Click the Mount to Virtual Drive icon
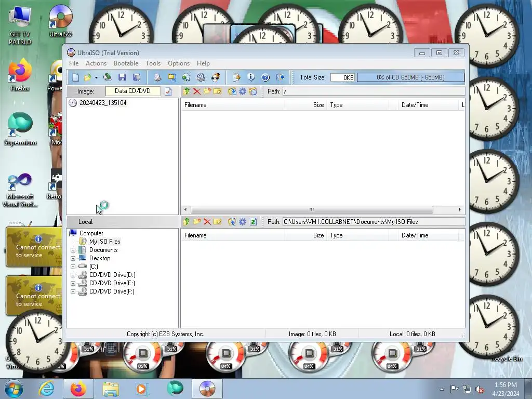Viewport: 532px width, 399px height. pos(201,77)
